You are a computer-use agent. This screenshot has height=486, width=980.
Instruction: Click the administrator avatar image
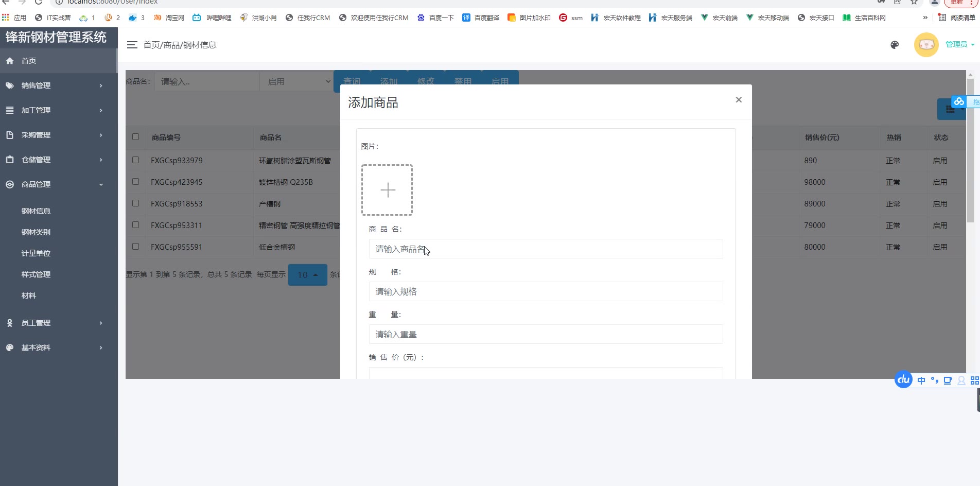[926, 45]
